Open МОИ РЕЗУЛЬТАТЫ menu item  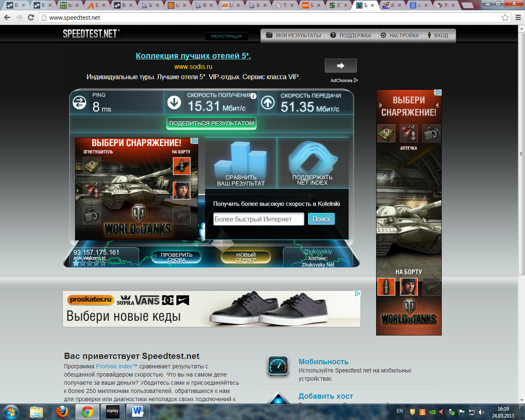pos(294,35)
